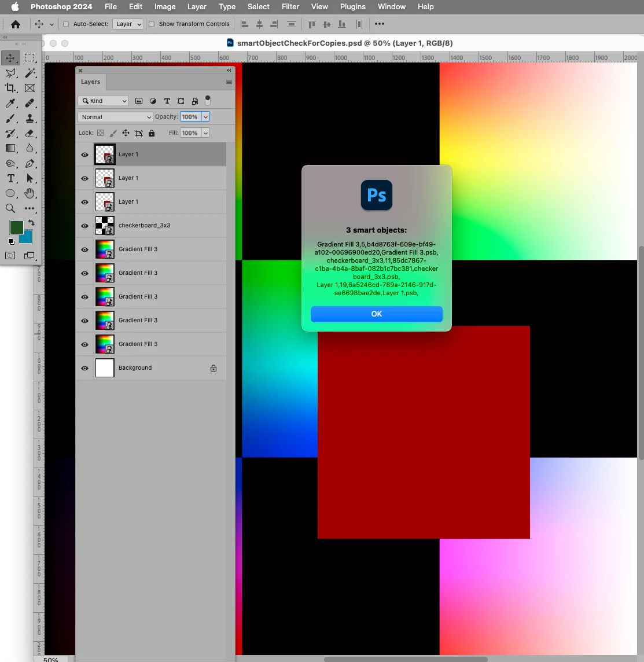Select the Crop tool
Screen dimensions: 644x662
[x=10, y=88]
